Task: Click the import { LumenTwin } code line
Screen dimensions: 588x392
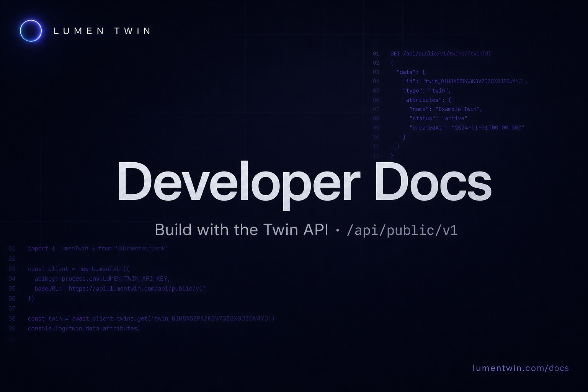Action: (98, 248)
